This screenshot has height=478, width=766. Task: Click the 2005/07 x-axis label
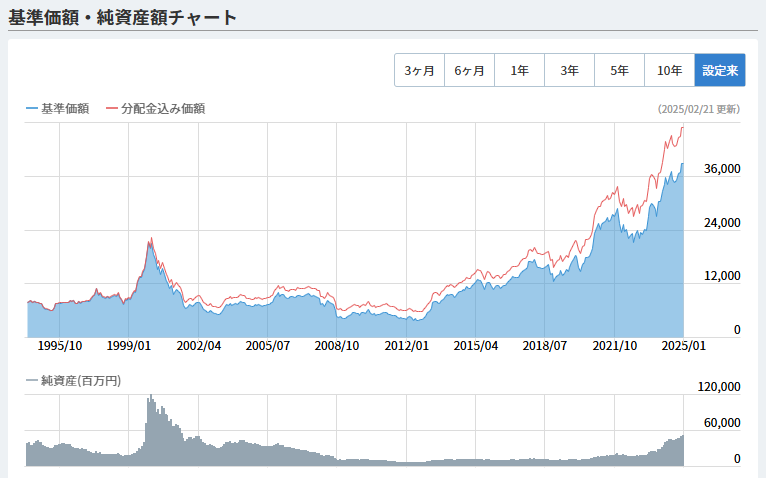click(267, 346)
